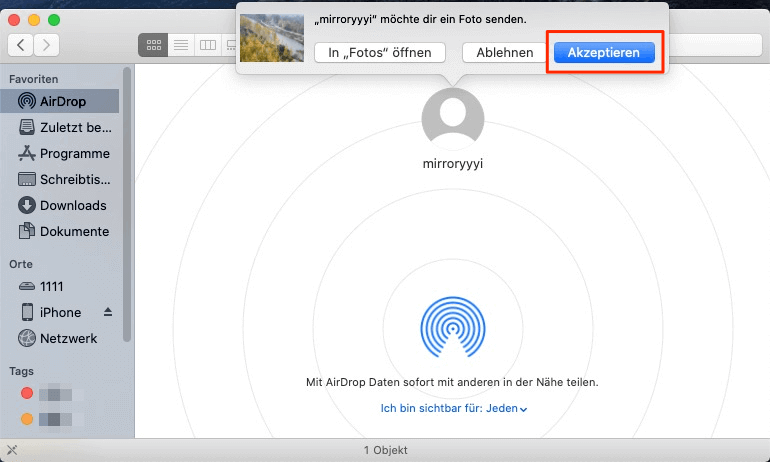Viewport: 770px width, 462px height.
Task: Go back with the left arrow button
Action: [x=21, y=45]
